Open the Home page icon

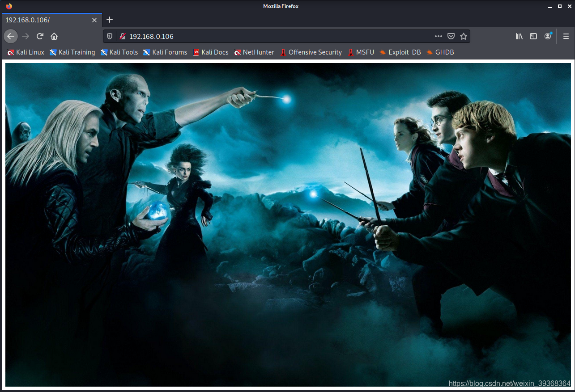(54, 36)
